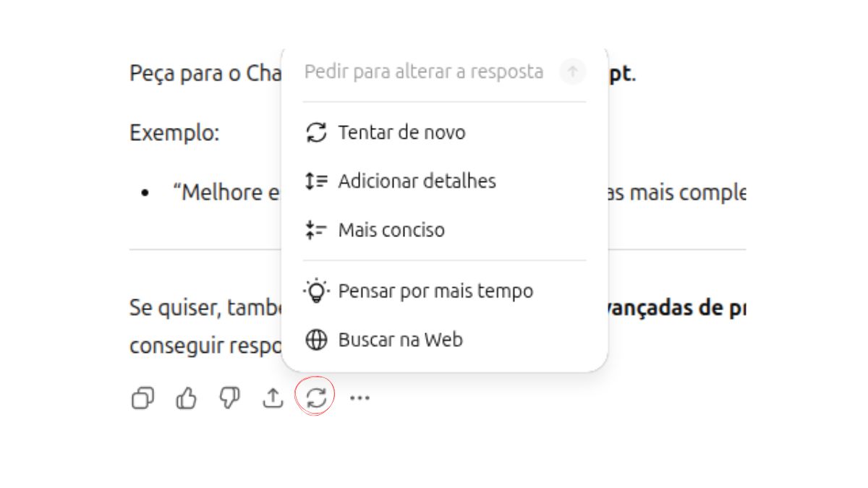
Task: Open the three-dot more actions menu
Action: [359, 398]
